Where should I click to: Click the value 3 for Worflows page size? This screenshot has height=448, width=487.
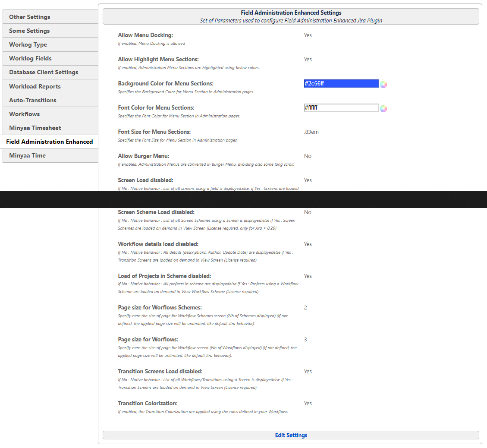(x=305, y=340)
